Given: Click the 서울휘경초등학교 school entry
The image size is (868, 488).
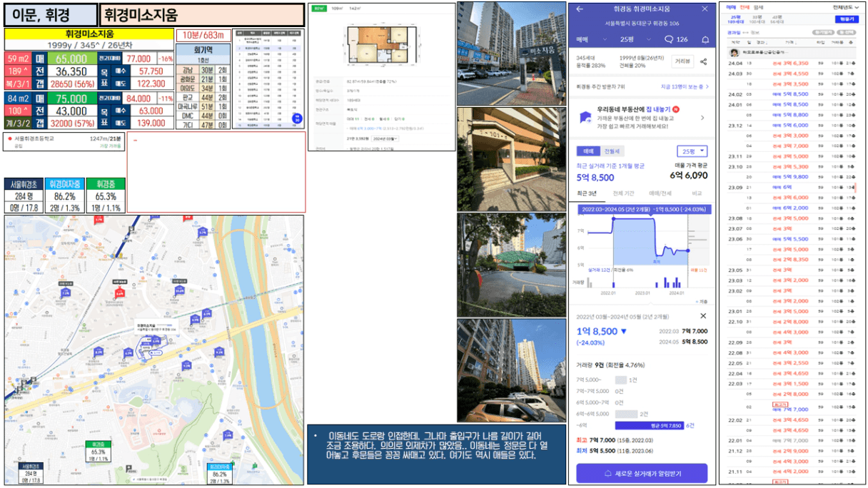Looking at the screenshot, I should [64, 141].
